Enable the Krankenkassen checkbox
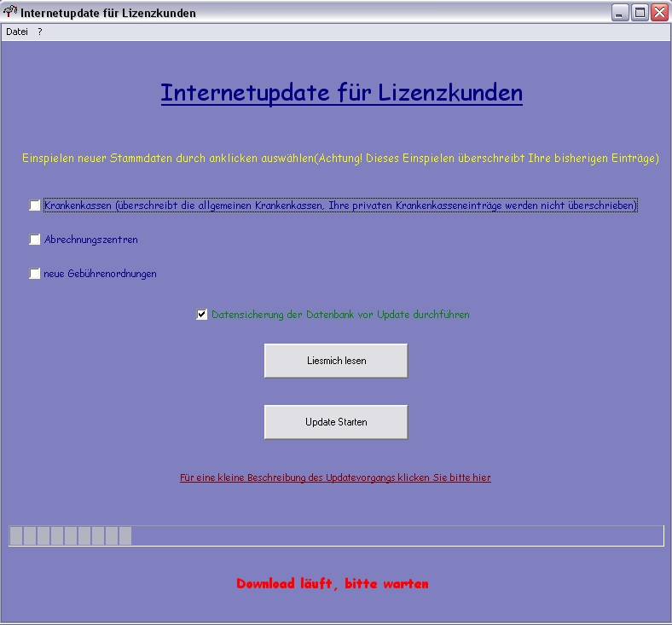The image size is (672, 625). (x=35, y=205)
